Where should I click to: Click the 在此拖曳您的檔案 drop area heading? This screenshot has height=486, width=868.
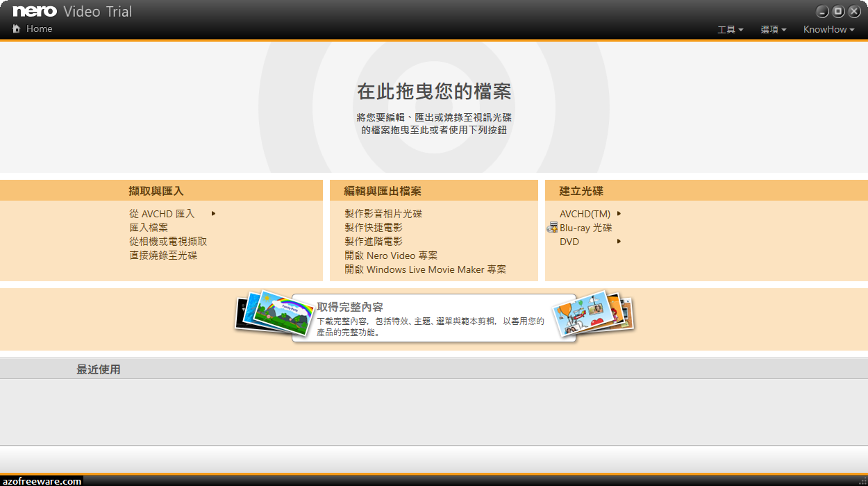pos(434,92)
